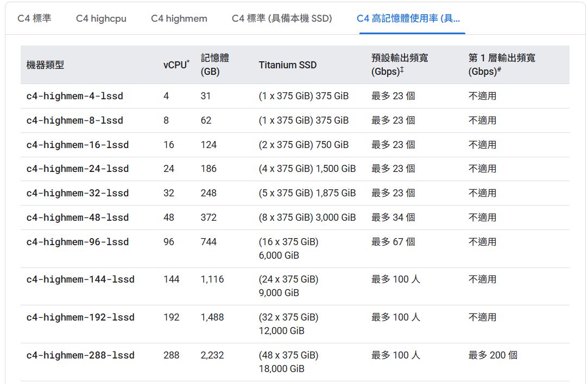The image size is (588, 384).
Task: Click the 最多 200 個 bandwidth cell
Action: tap(492, 355)
